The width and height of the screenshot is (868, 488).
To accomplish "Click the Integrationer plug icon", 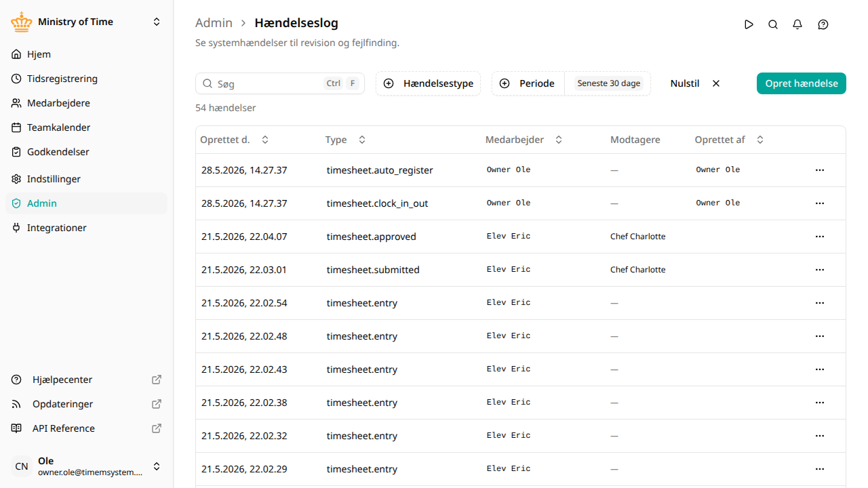I will tap(16, 228).
